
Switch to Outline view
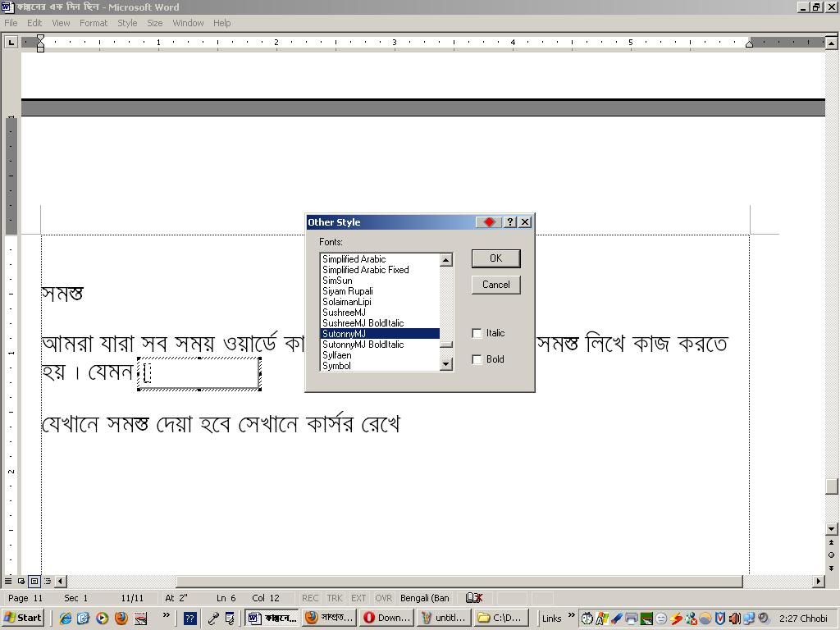pos(47,581)
